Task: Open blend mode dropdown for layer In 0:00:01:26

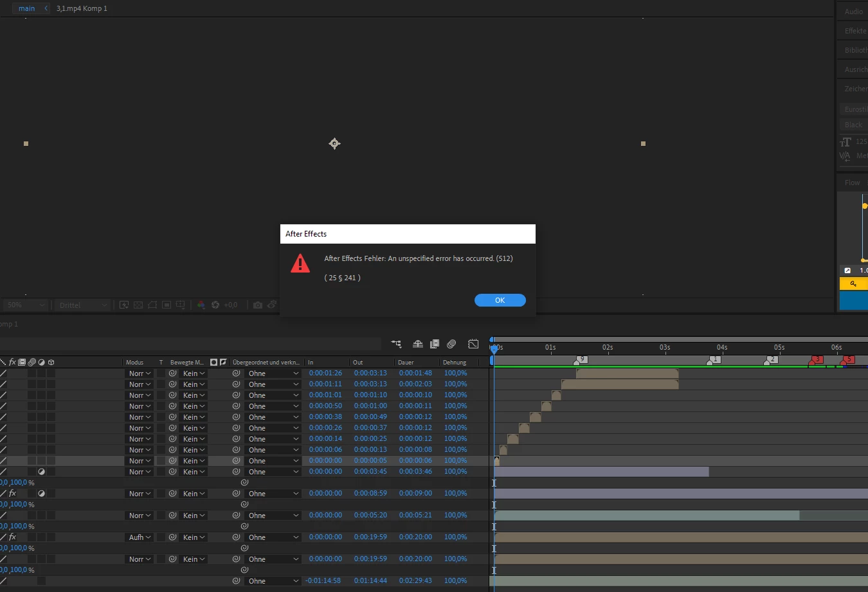Action: pos(140,373)
